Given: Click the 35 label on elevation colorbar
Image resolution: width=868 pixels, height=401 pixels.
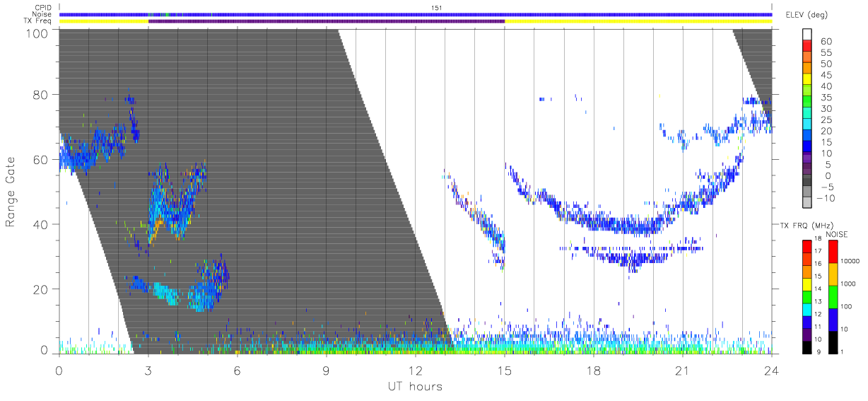Looking at the screenshot, I should pos(825,98).
